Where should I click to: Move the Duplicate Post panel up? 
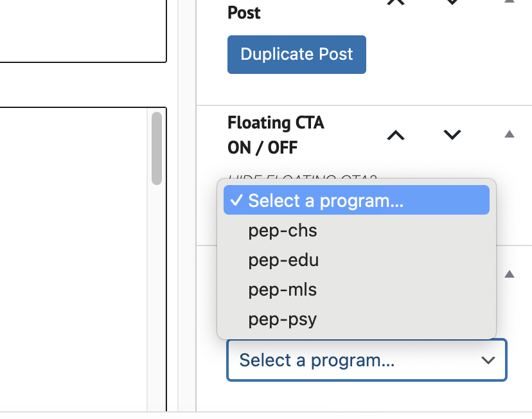click(396, 2)
